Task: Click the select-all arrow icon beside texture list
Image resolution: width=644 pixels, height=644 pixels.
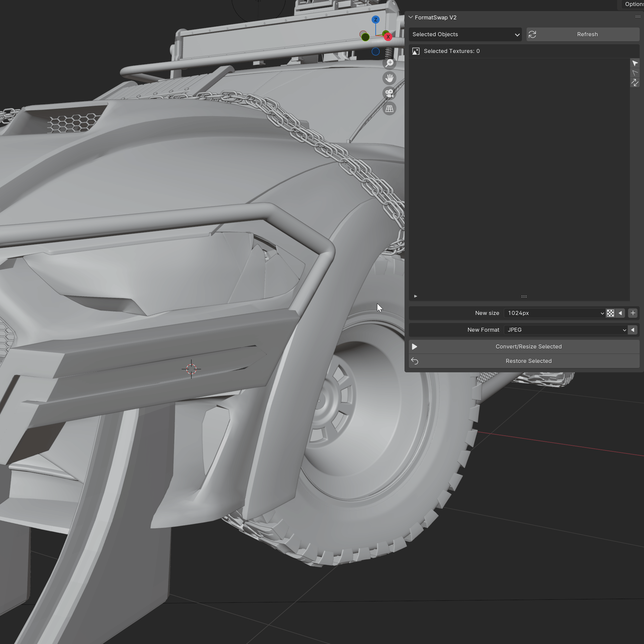Action: click(x=635, y=63)
